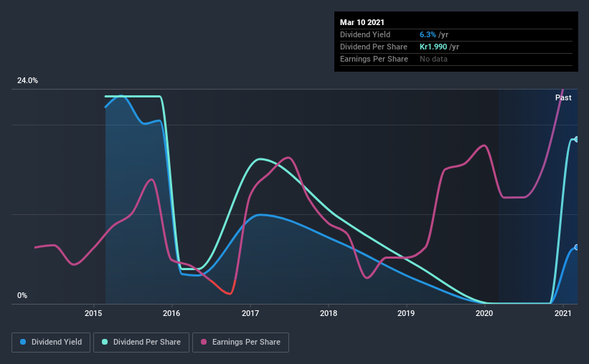Click the 24.0% y-axis label
The height and width of the screenshot is (364, 589).
[27, 81]
